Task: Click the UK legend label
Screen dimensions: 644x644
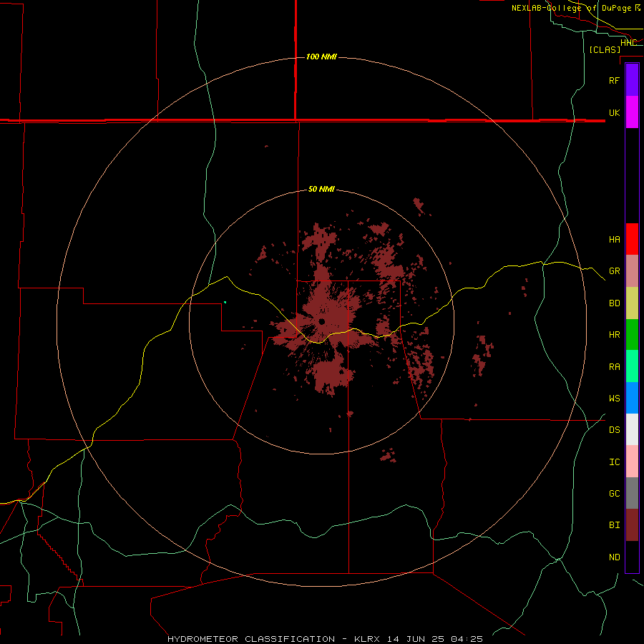Action: pyautogui.click(x=614, y=113)
